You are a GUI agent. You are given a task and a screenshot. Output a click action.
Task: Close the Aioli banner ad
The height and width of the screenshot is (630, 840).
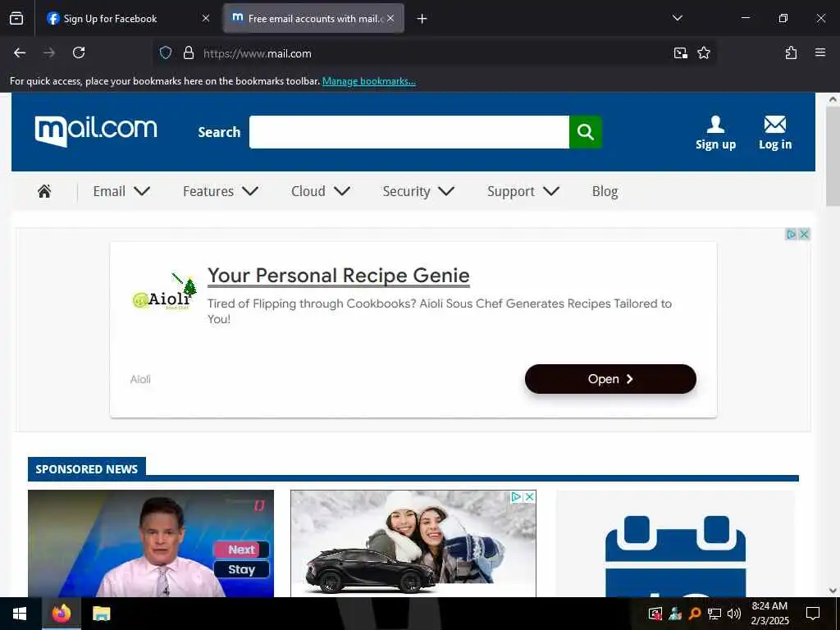[x=804, y=234]
